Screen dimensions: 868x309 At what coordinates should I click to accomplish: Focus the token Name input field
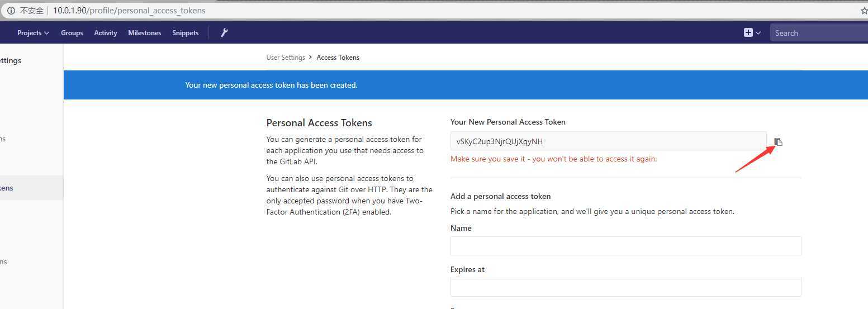pyautogui.click(x=625, y=246)
